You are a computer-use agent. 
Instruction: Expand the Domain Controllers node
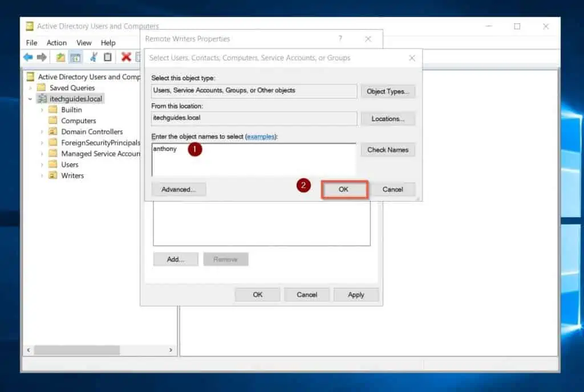click(x=42, y=132)
